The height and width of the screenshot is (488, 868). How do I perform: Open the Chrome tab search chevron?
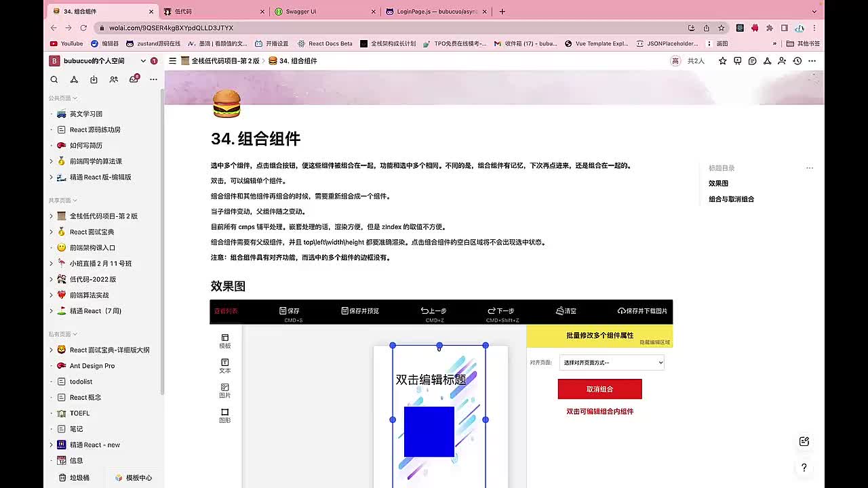pyautogui.click(x=814, y=12)
